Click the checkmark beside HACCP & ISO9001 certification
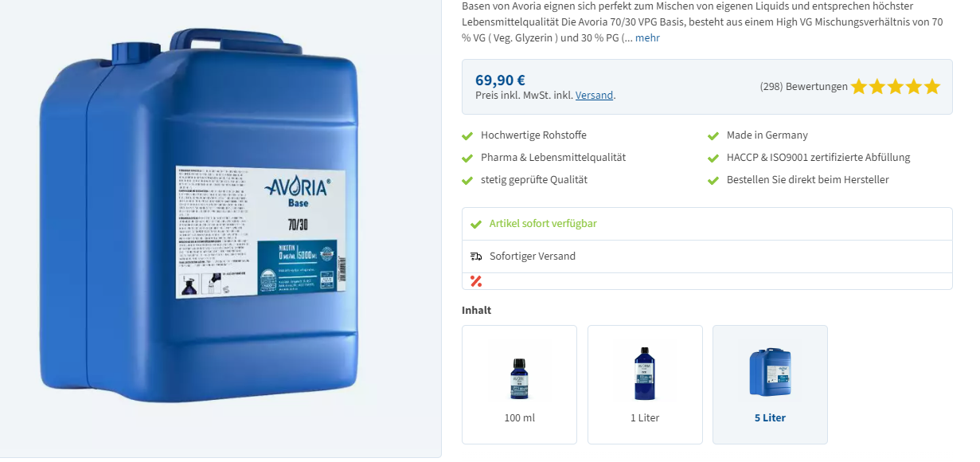Screen dimensions: 980x462 pos(713,158)
